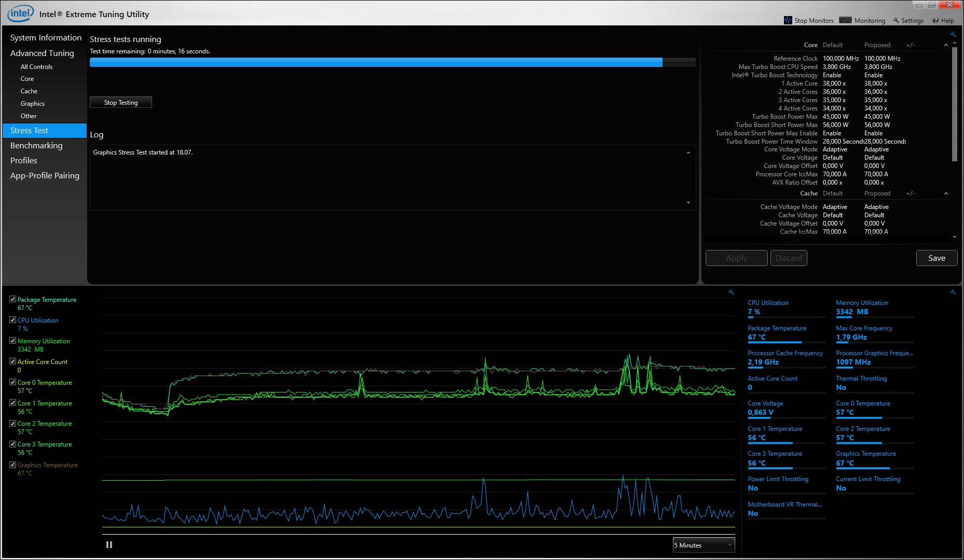Open the 5 Minutes time range dropdown
The height and width of the screenshot is (560, 964).
(704, 545)
